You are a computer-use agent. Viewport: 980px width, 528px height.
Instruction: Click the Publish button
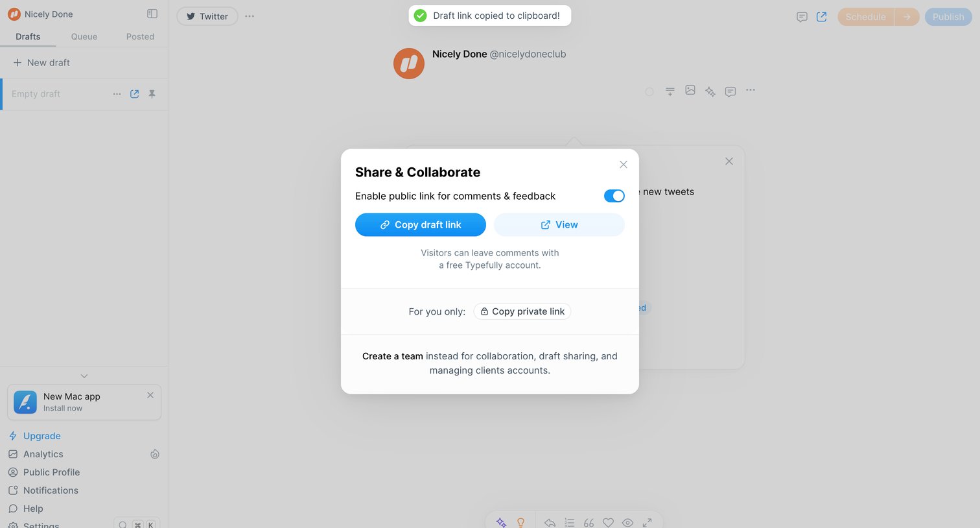pos(948,17)
